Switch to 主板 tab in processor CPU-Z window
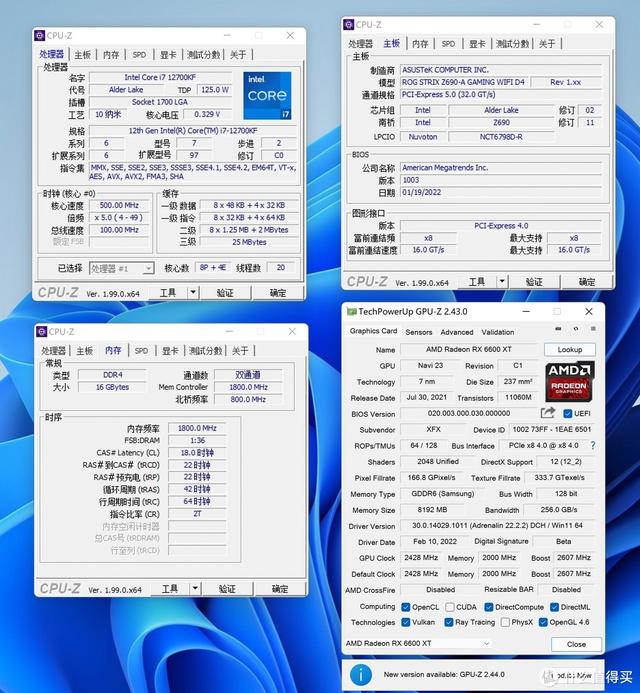Viewport: 640px width, 693px height. tap(82, 54)
